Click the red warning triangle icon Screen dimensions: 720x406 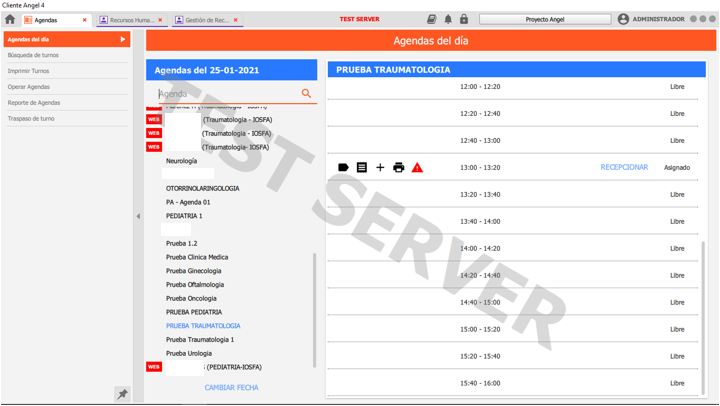pos(417,168)
